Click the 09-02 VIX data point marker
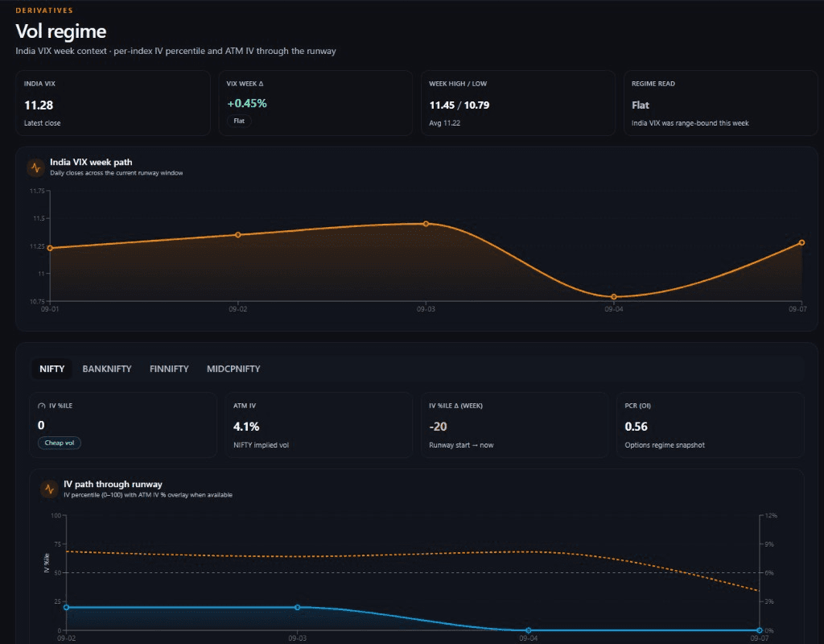This screenshot has width=824, height=644. point(238,235)
